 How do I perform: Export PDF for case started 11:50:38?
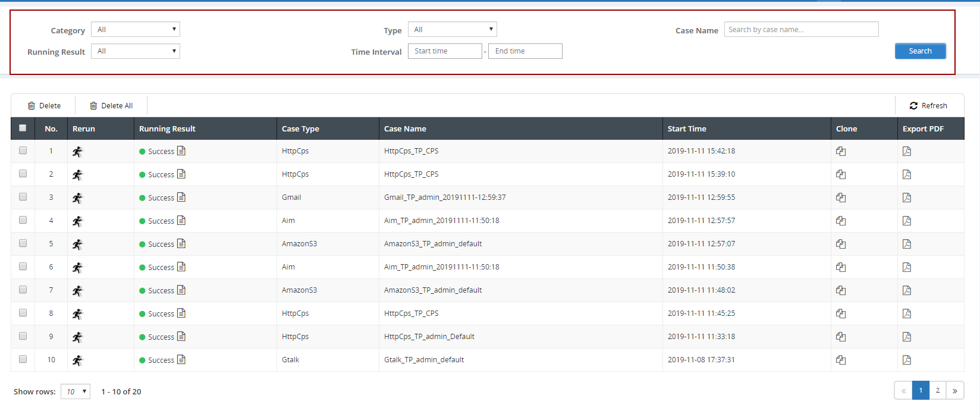tap(907, 267)
